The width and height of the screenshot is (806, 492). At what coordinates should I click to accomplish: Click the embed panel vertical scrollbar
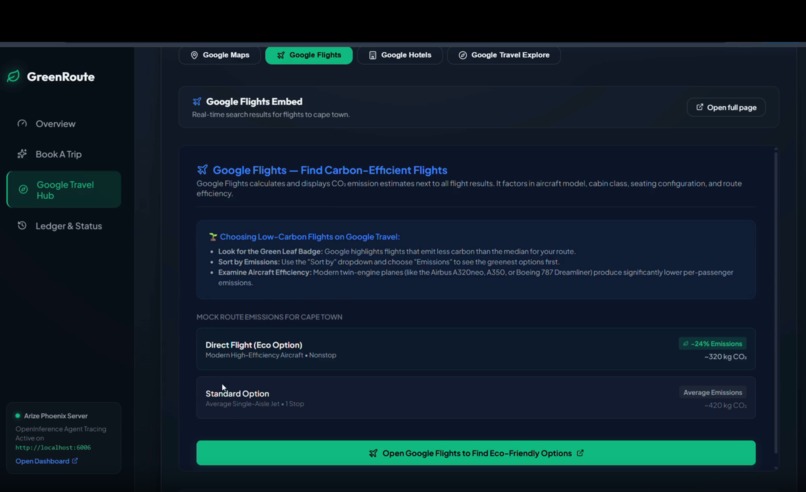pos(776,301)
